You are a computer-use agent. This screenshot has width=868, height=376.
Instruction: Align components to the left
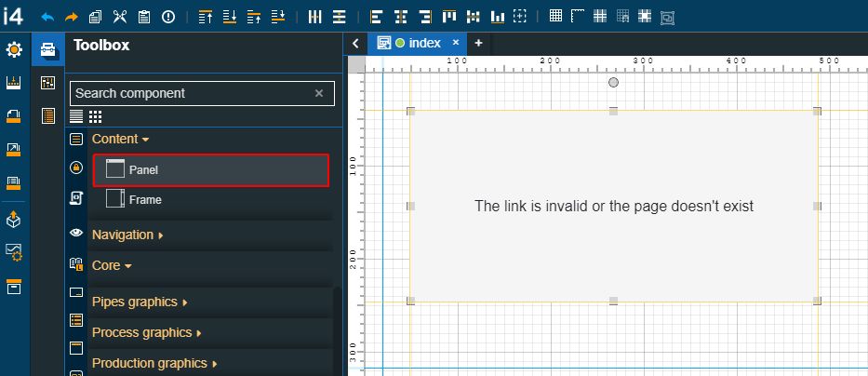click(377, 17)
